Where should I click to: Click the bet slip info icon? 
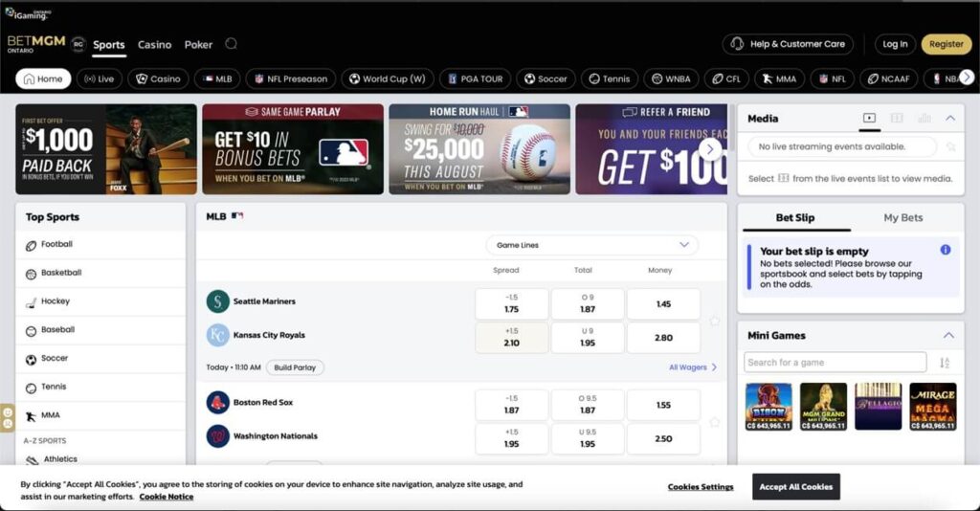[945, 250]
